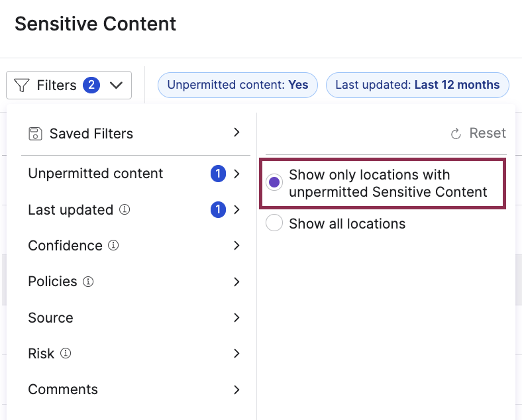Screen dimensions: 522x420
Task: Click the Sensitive Content page heading
Action: coord(95,24)
